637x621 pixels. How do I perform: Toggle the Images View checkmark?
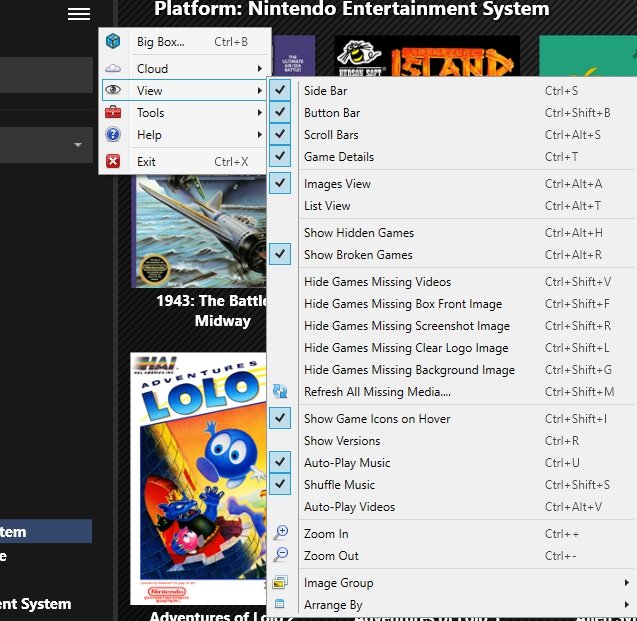click(x=280, y=183)
